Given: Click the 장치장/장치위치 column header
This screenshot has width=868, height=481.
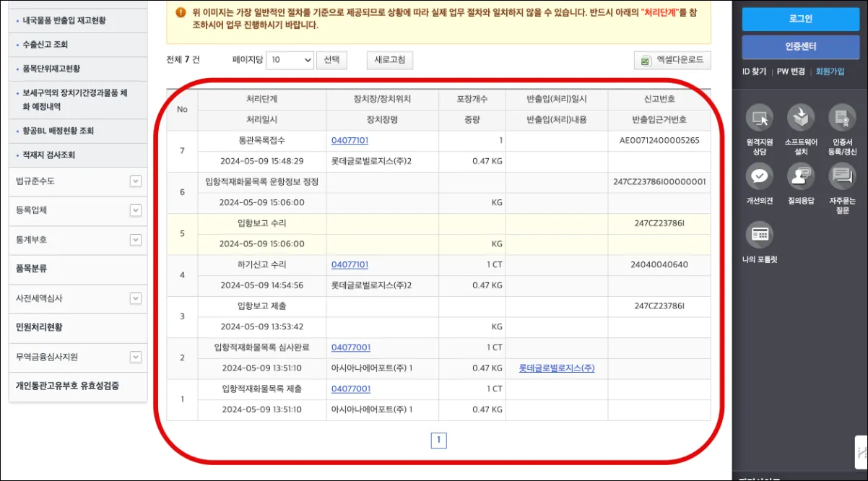Looking at the screenshot, I should (x=382, y=99).
